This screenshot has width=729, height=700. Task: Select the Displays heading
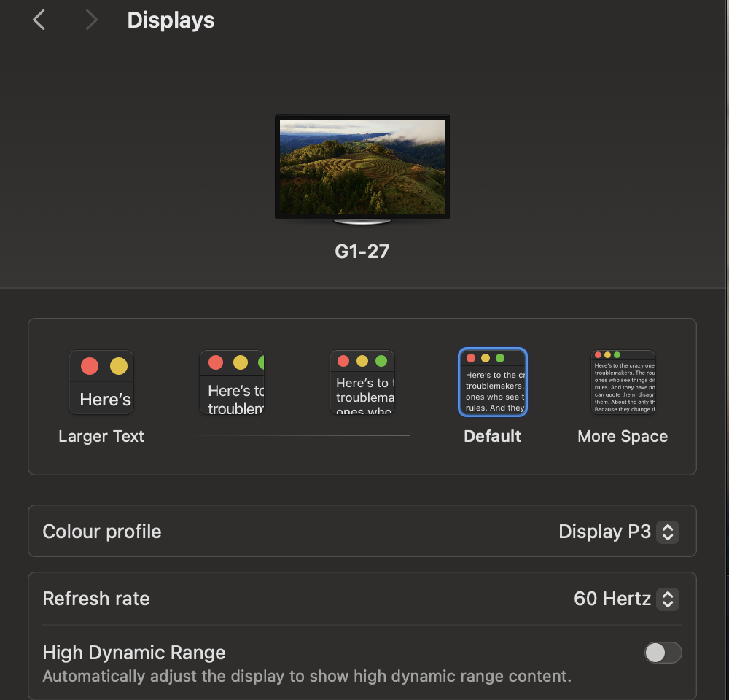pos(170,20)
